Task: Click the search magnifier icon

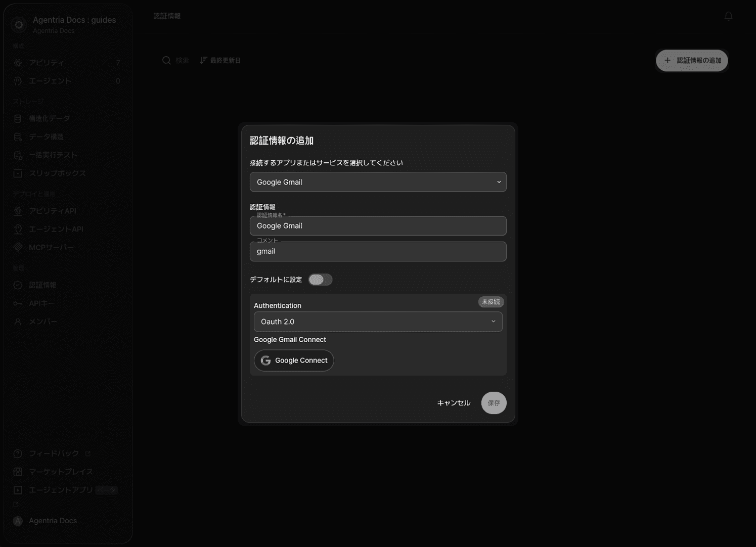Action: click(166, 61)
